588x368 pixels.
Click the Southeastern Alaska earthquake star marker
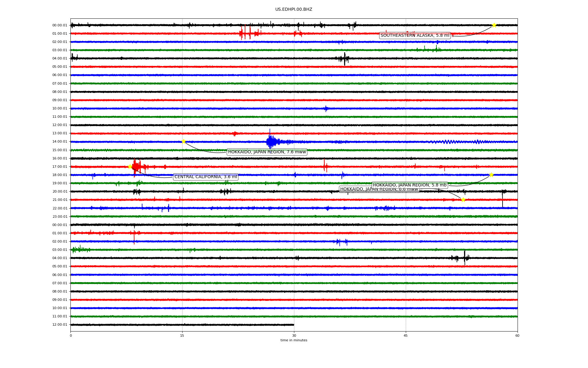click(494, 25)
